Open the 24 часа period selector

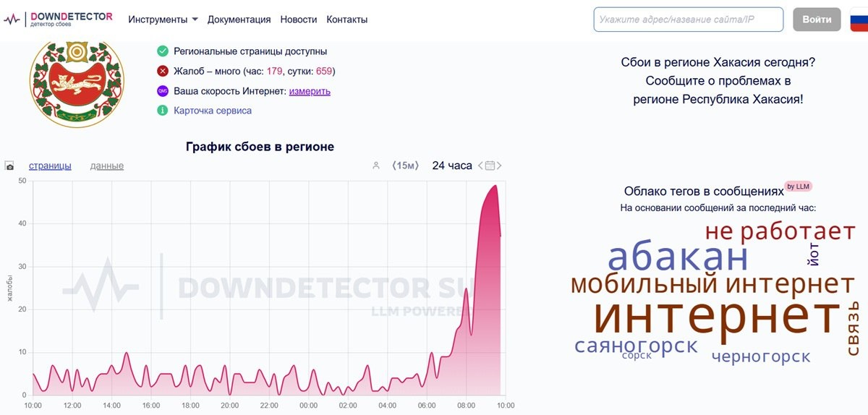[x=452, y=166]
